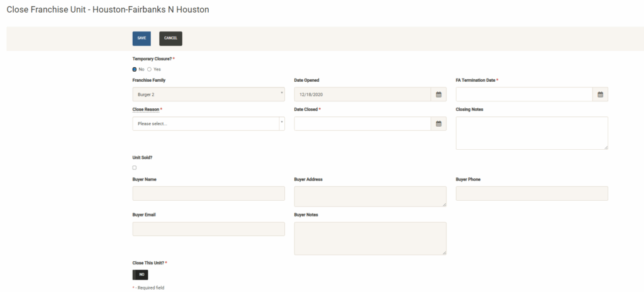The height and width of the screenshot is (292, 644).
Task: Focus the Buyer Email input
Action: click(x=208, y=229)
